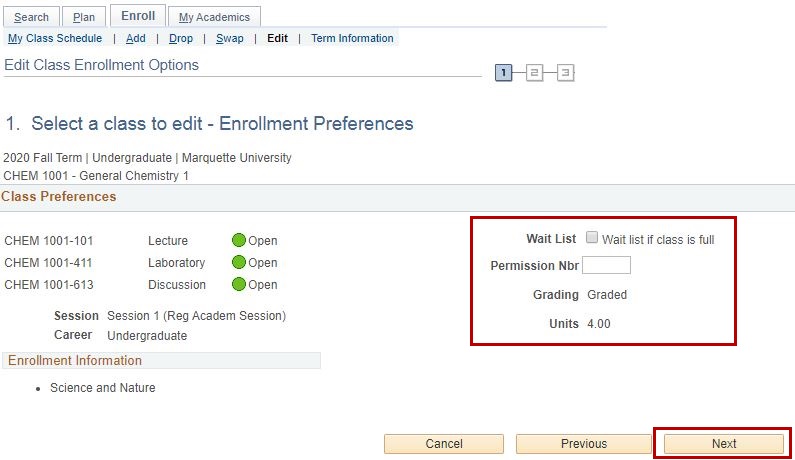
Task: Click the Permission Nbr input field
Action: 606,265
